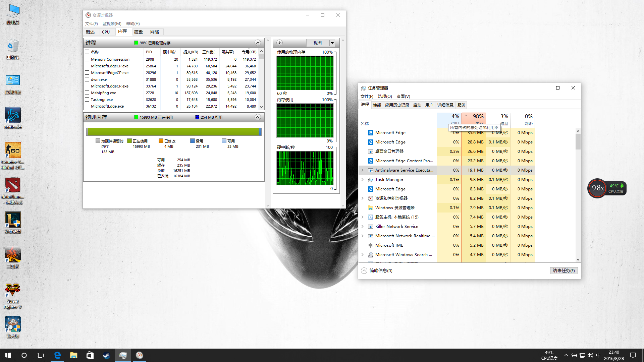
Task: Collapse the 进程 section in Resource Monitor
Action: pos(258,43)
